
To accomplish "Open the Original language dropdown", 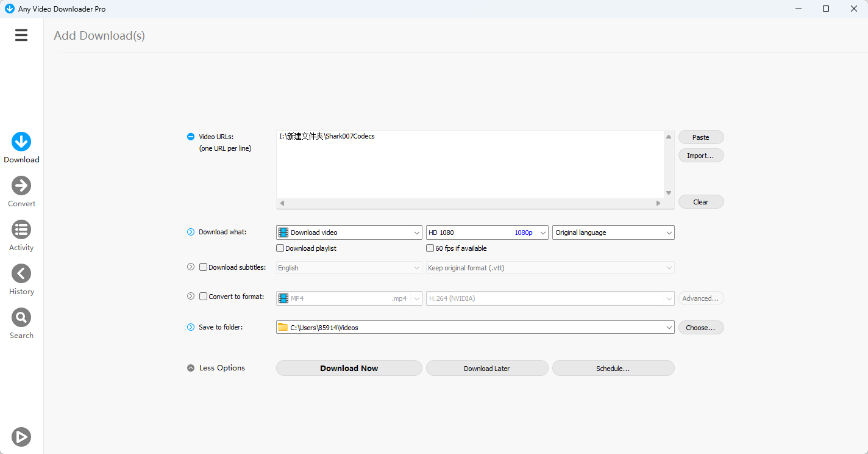I will click(x=613, y=232).
